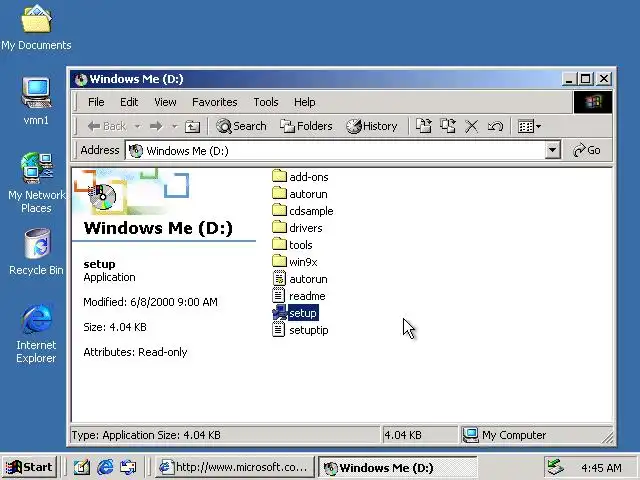Select Internet Explorer desktop icon

tap(36, 333)
